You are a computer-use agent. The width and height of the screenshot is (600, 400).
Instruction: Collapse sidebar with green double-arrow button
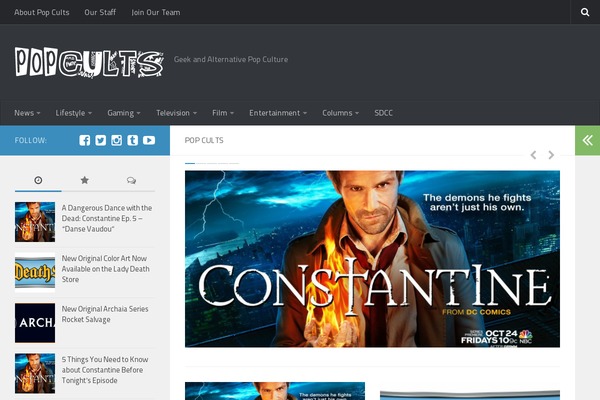coord(587,140)
